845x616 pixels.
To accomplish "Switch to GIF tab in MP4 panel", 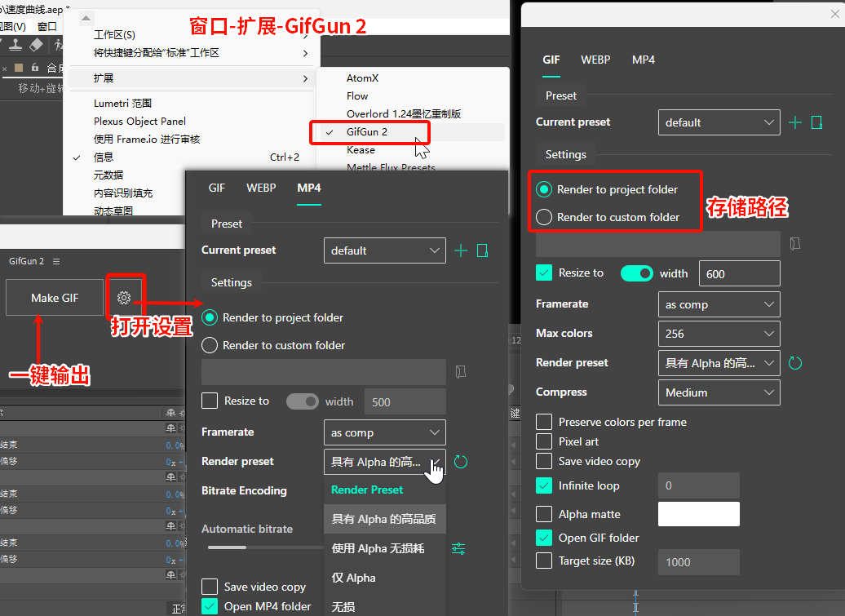I will (217, 188).
